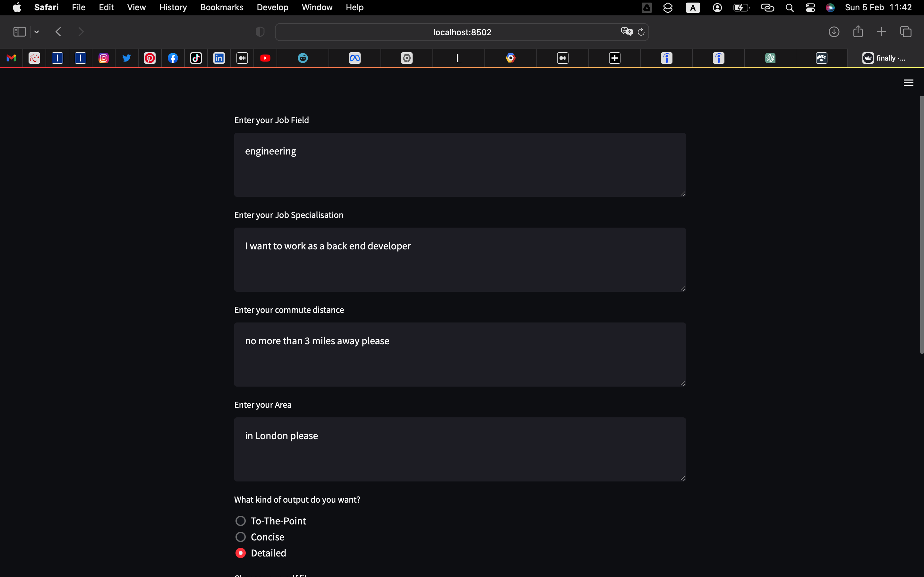Open the Bookmarks menu
Image resolution: width=924 pixels, height=577 pixels.
(x=221, y=7)
